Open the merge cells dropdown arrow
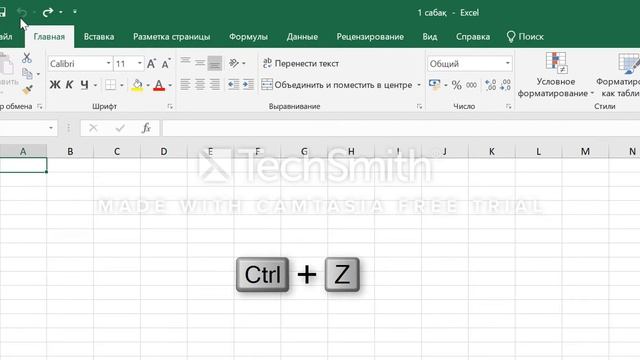This screenshot has width=640, height=360. tap(419, 85)
